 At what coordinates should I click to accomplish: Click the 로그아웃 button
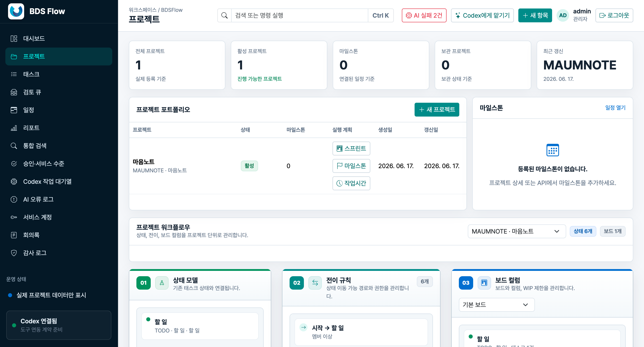[614, 15]
